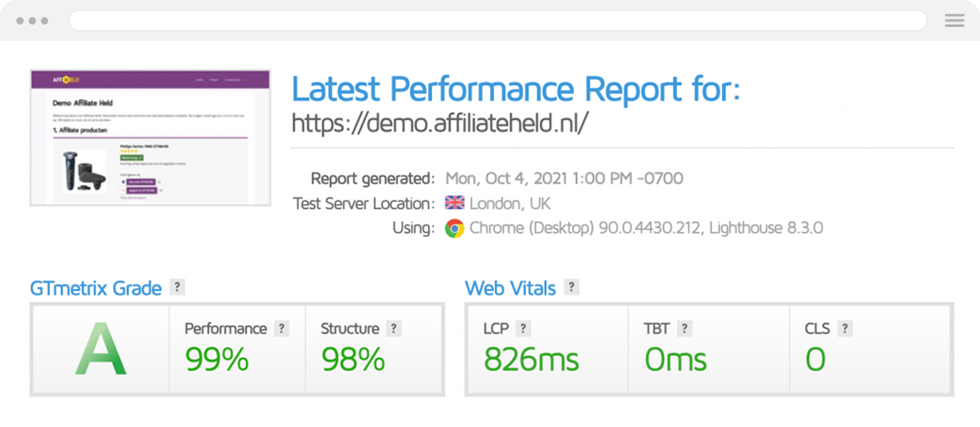Click the Web Vitals heading

coord(510,288)
